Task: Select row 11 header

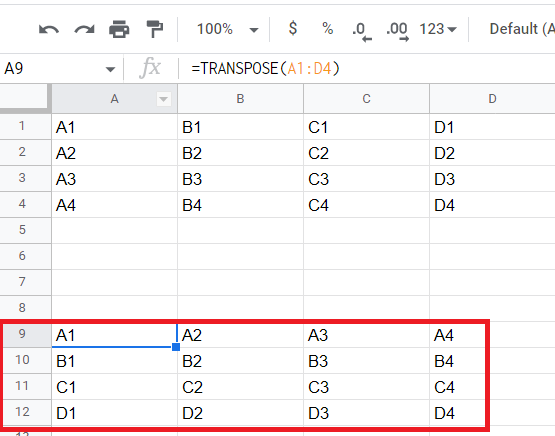Action: tap(25, 386)
